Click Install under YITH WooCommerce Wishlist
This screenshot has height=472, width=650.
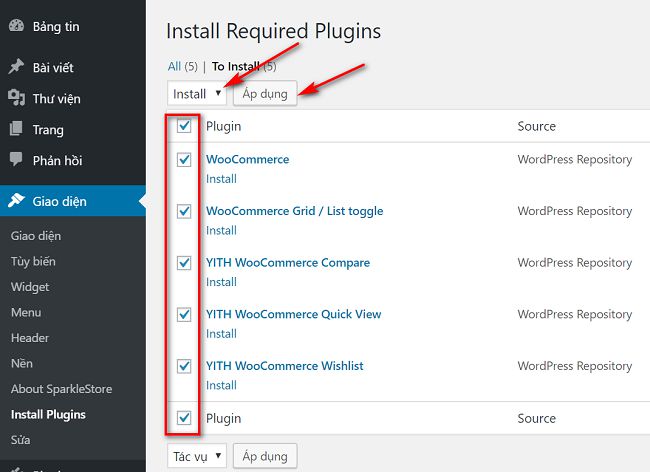221,385
